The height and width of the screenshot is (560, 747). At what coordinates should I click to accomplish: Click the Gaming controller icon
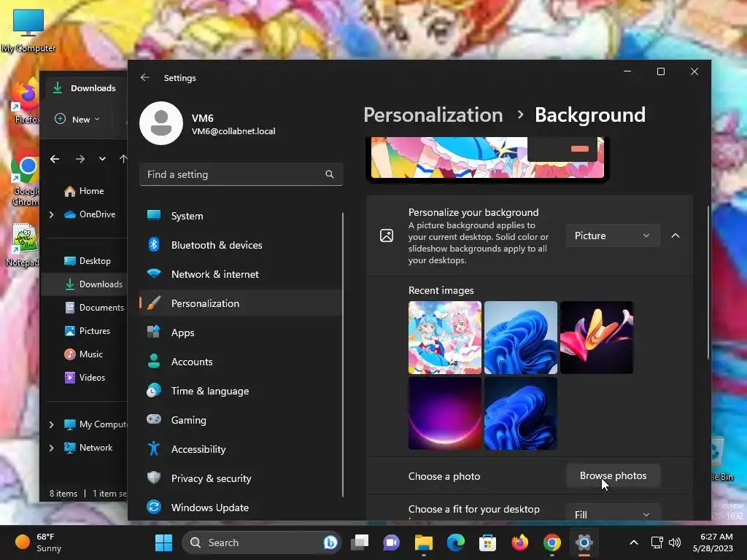tap(154, 419)
